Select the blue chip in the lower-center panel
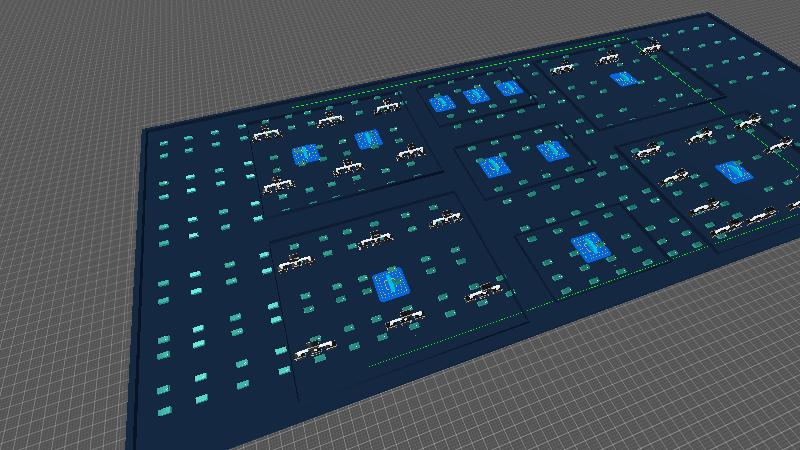This screenshot has height=450, width=800. tap(587, 246)
